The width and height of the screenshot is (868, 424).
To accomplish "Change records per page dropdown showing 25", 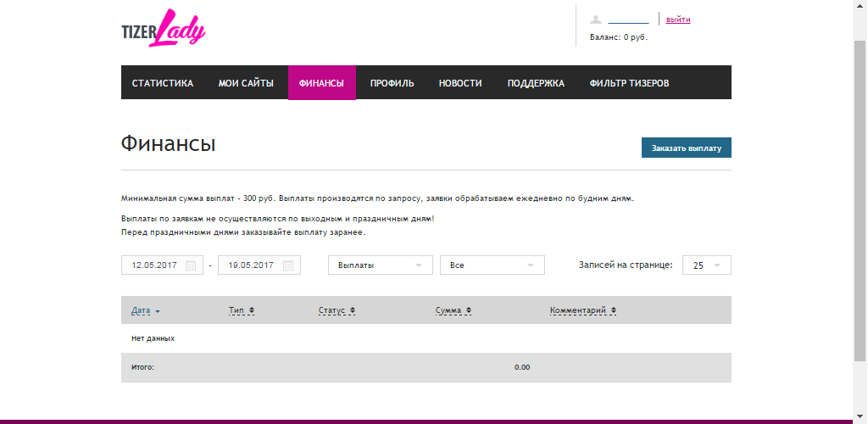I will (x=707, y=265).
